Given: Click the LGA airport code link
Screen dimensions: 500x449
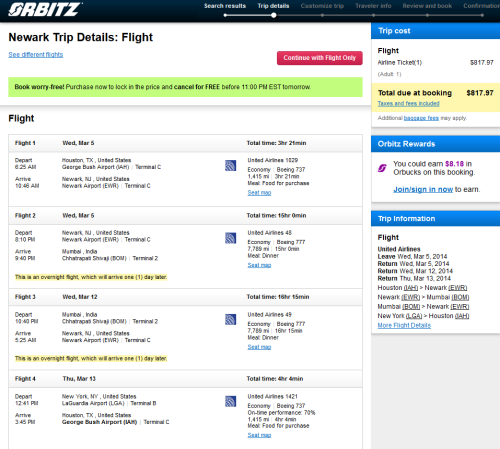Looking at the screenshot, I should pyautogui.click(x=414, y=316).
